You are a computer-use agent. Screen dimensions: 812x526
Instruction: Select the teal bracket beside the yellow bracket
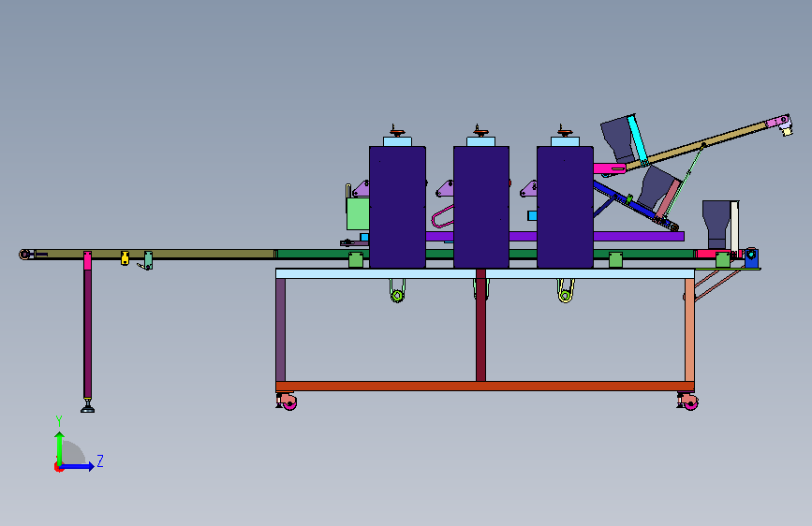pos(148,260)
